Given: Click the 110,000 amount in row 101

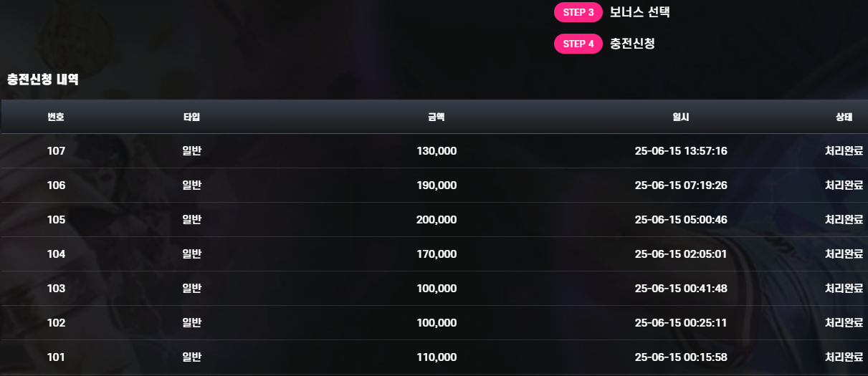Looking at the screenshot, I should click(437, 357).
